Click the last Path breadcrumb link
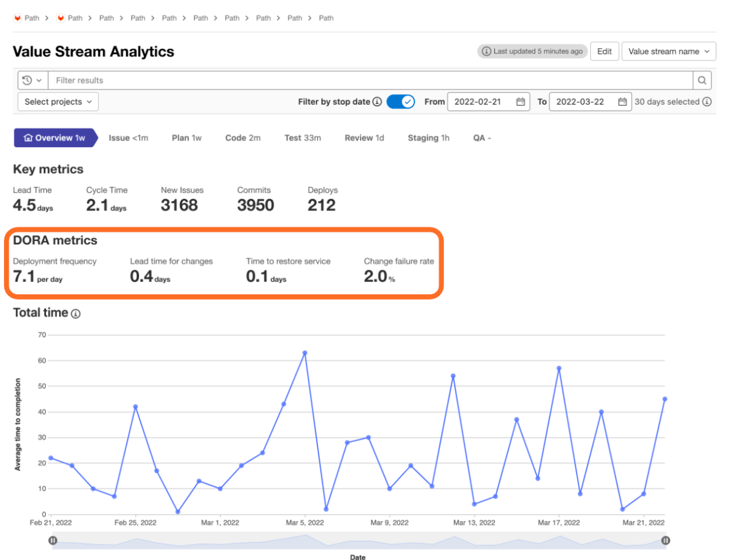This screenshot has height=560, width=730. pyautogui.click(x=326, y=18)
